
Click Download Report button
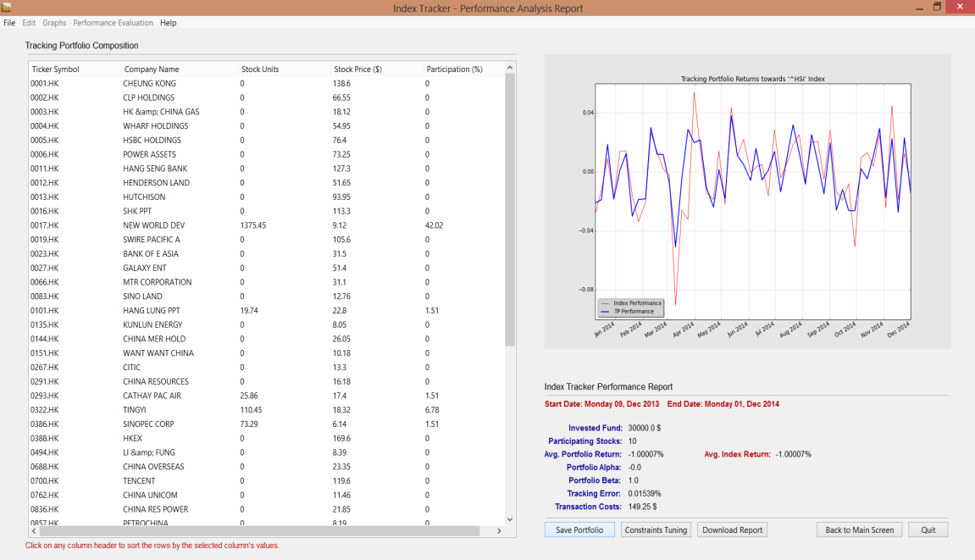point(733,530)
